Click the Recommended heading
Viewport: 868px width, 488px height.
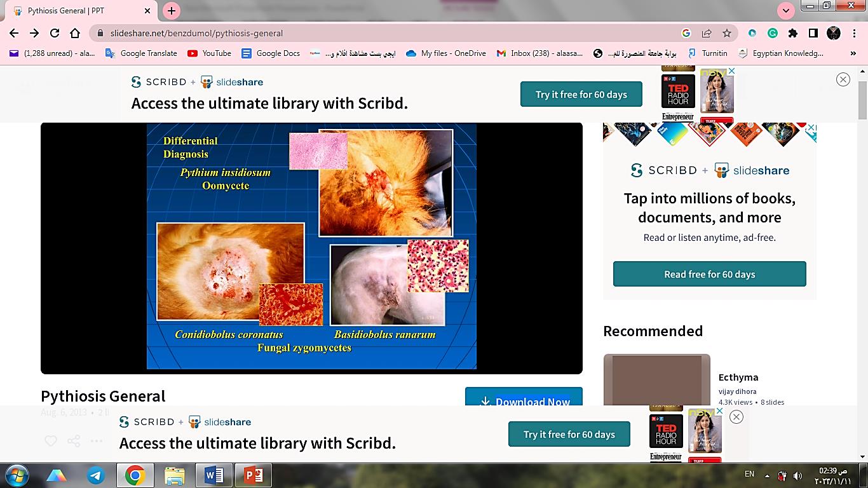(x=653, y=331)
